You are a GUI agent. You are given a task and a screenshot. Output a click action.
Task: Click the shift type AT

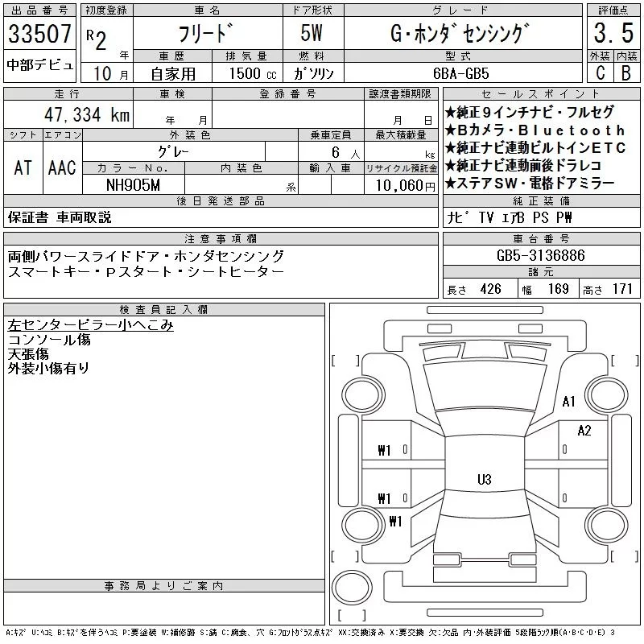coord(23,167)
